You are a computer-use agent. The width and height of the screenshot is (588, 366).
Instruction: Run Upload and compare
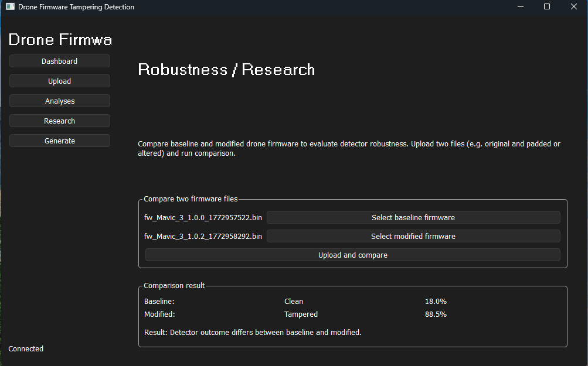[x=352, y=255]
